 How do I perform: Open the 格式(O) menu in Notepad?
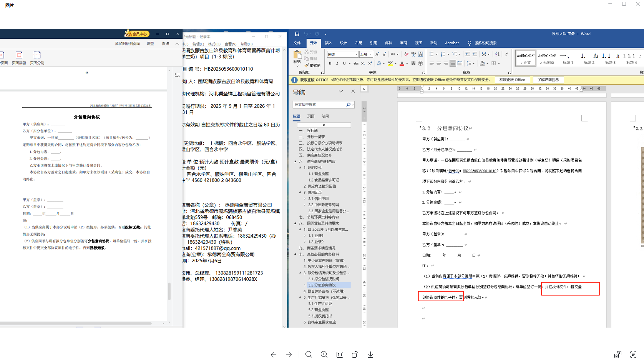[214, 44]
